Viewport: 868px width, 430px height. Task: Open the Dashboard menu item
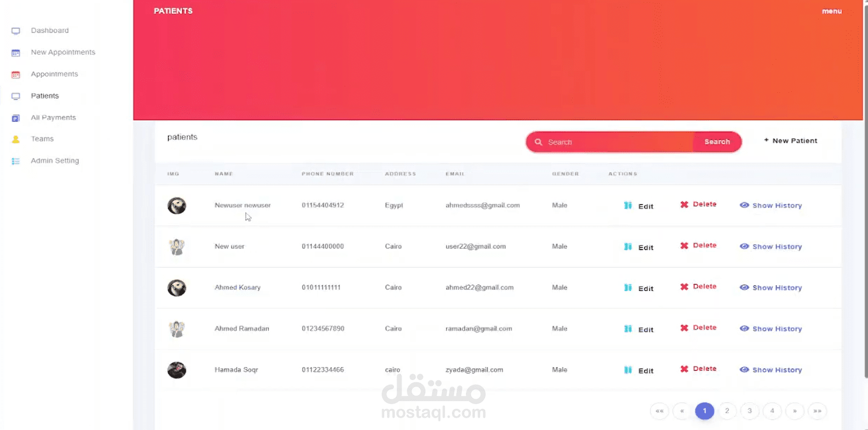coord(50,31)
